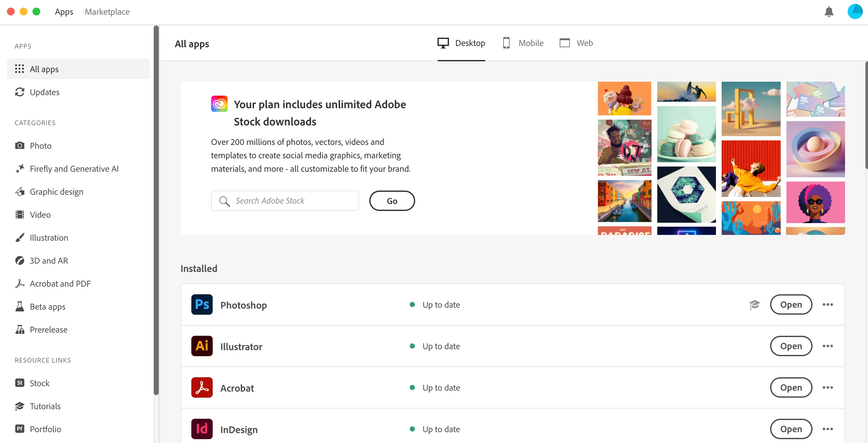Open Photoshop more options menu
Viewport: 868px width, 443px height.
pos(828,304)
